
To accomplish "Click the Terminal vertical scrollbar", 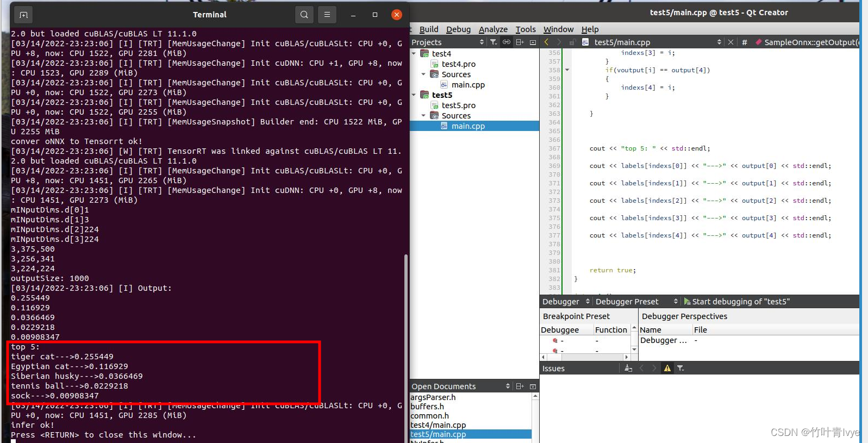I will [x=405, y=348].
